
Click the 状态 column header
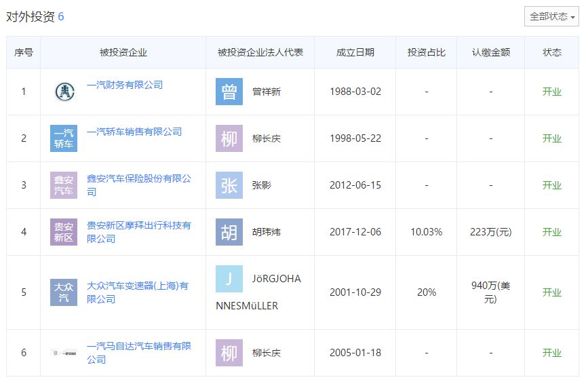click(x=551, y=52)
